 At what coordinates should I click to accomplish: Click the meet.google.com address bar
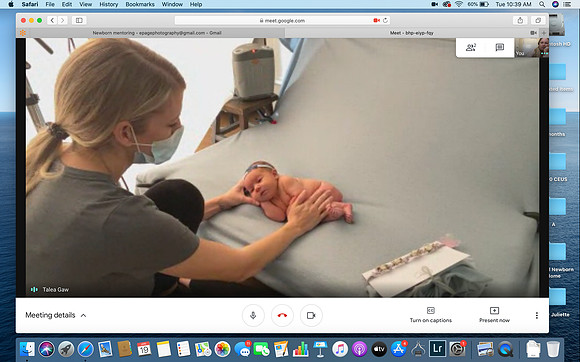[x=282, y=20]
